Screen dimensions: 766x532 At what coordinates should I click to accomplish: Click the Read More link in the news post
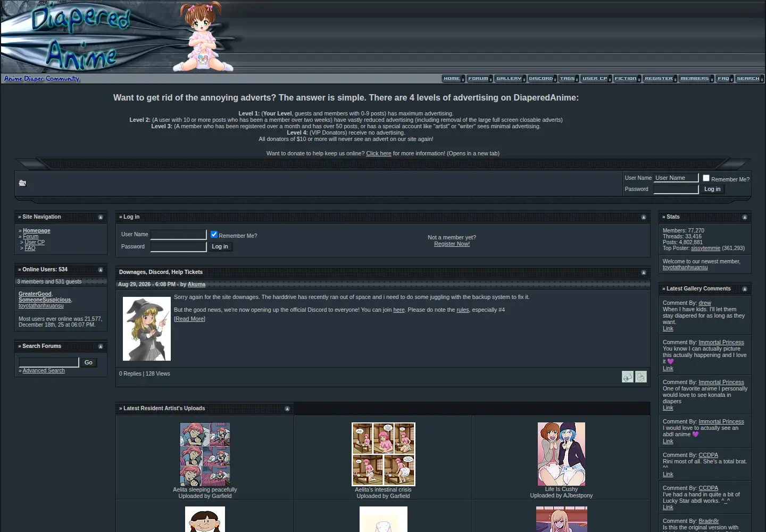pos(189,319)
